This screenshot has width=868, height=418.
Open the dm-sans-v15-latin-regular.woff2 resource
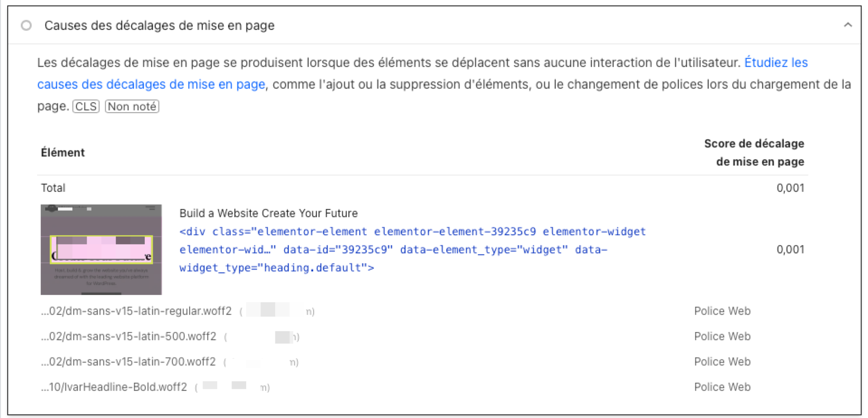(x=136, y=311)
